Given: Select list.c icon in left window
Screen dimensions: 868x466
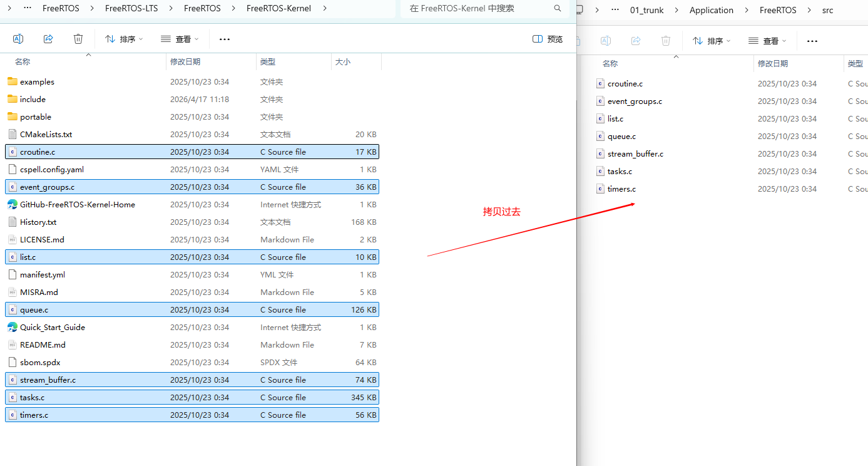Looking at the screenshot, I should (x=13, y=257).
